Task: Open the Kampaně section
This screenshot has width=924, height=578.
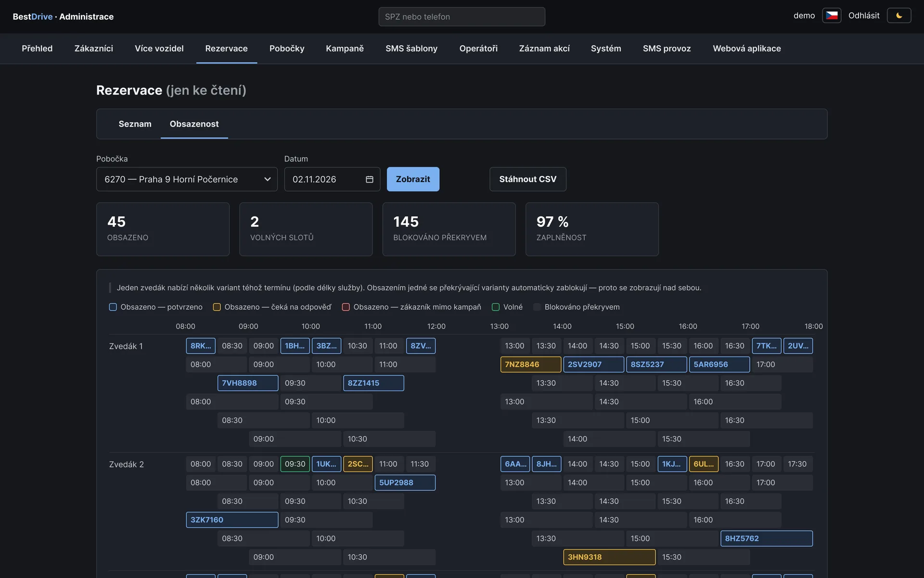Action: (x=345, y=49)
